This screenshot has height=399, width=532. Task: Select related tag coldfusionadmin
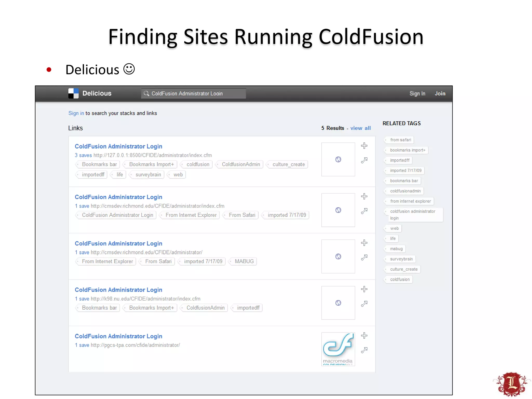coord(404,191)
